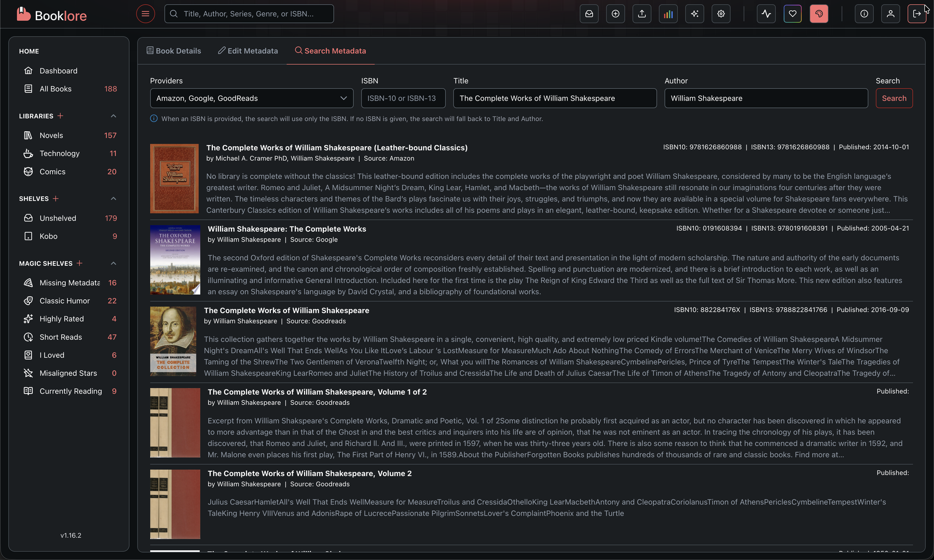Open the upload icon in the top bar

642,13
